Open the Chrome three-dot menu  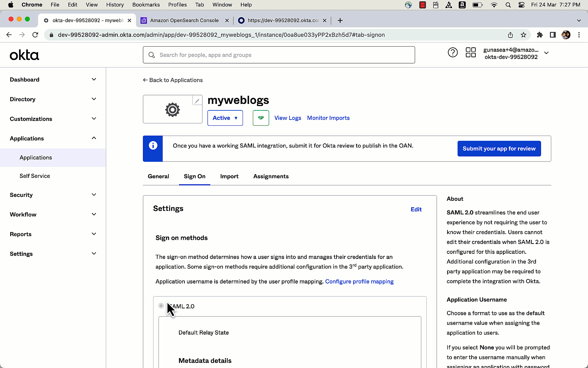(x=579, y=35)
